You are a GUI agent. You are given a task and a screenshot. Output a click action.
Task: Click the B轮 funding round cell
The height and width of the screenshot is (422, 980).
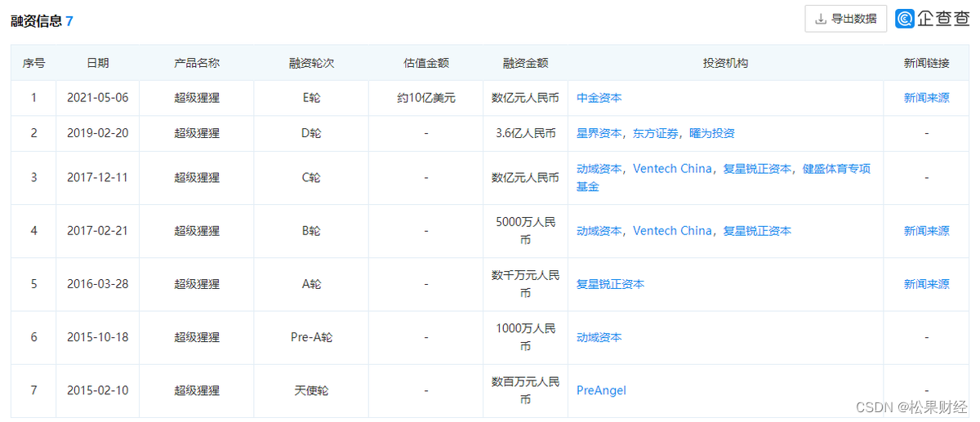(311, 231)
